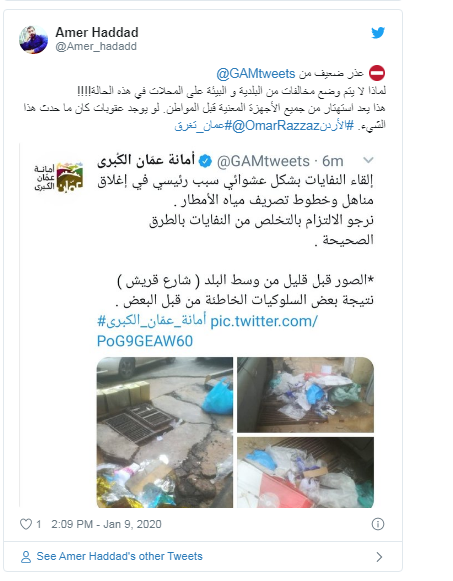Like the tweet with heart icon
The image size is (453, 581).
pos(26,524)
